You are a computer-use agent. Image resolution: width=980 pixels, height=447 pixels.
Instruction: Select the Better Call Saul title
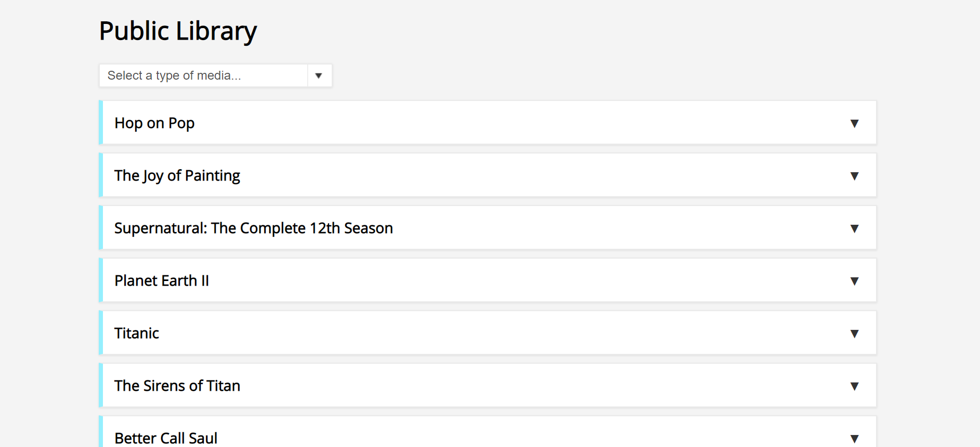(166, 438)
